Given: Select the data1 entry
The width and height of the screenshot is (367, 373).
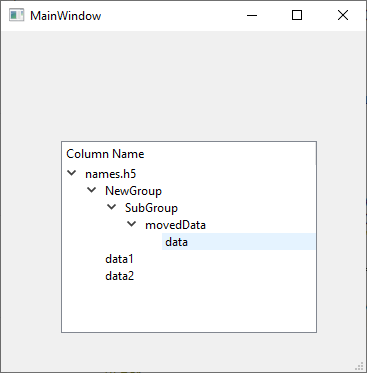Looking at the screenshot, I should (119, 259).
